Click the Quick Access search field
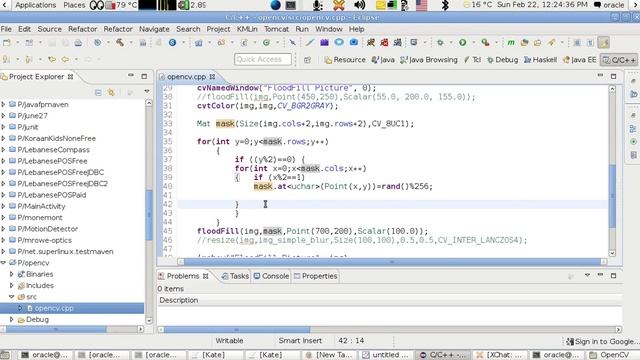Screen dimensions: 640x360 coord(263,59)
